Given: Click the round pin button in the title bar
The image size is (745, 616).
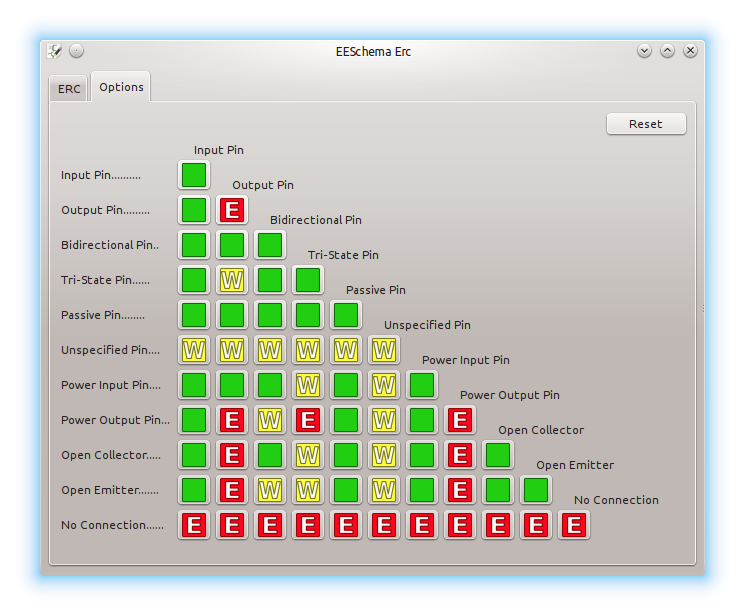Looking at the screenshot, I should coord(76,50).
